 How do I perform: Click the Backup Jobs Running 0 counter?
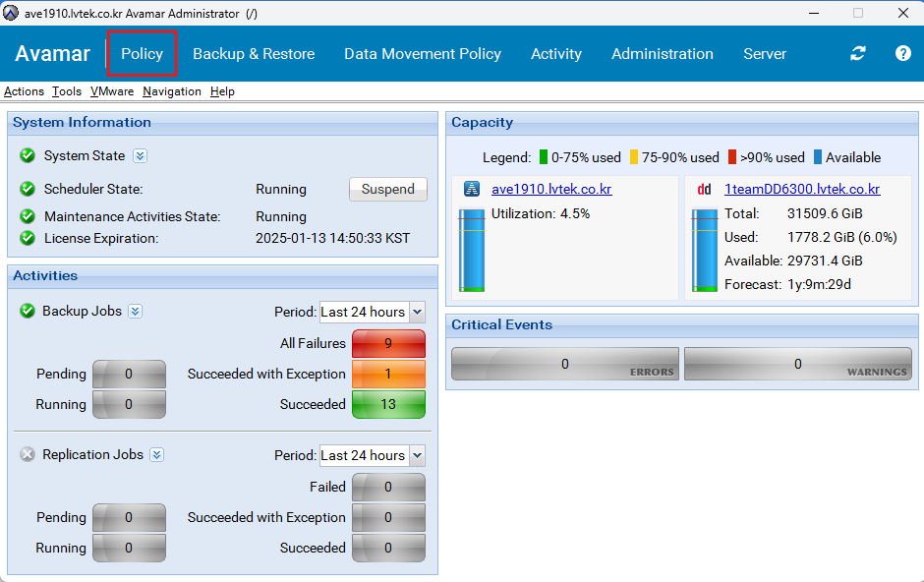tap(129, 405)
